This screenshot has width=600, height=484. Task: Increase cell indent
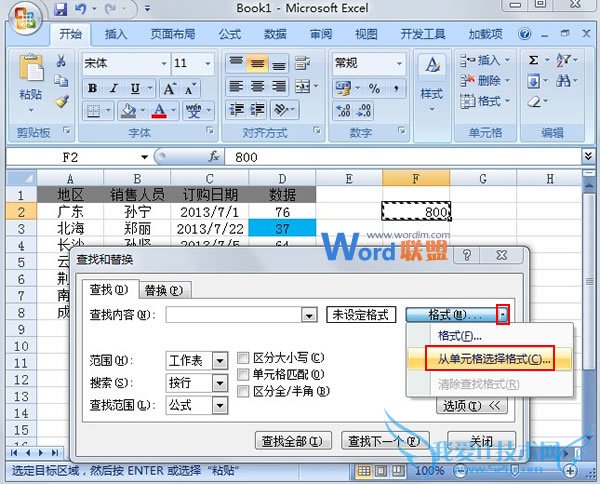pyautogui.click(x=257, y=110)
